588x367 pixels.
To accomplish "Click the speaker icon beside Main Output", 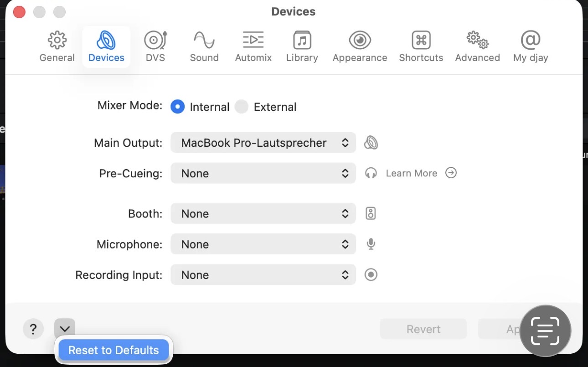I will tap(371, 143).
